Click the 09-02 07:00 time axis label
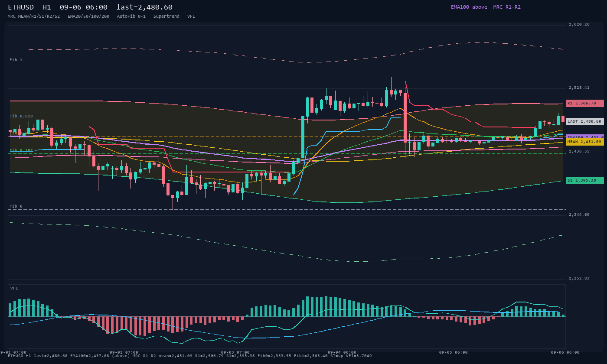607x364 pixels. (124, 352)
